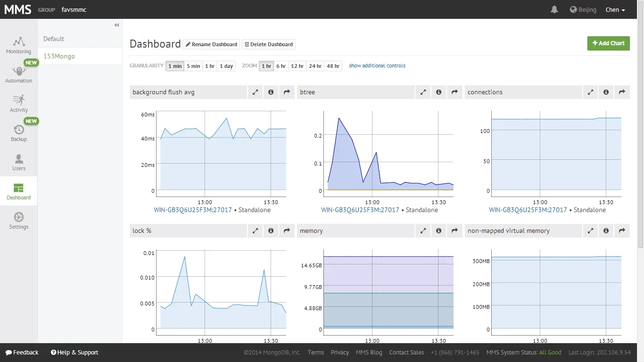Screen dimensions: 644x362
Task: Add a new chart to the dashboard
Action: point(608,43)
